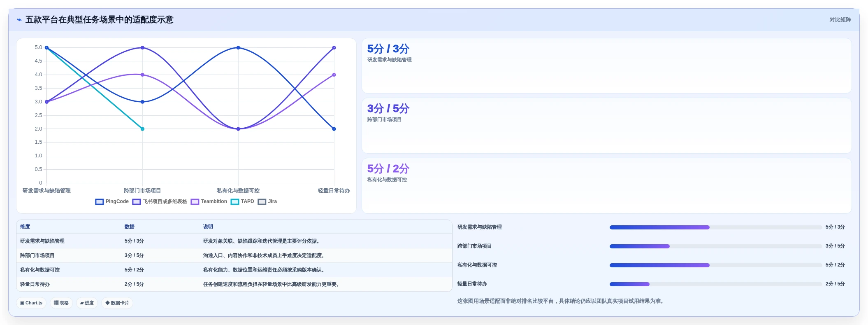Screen dimensions: 868x325
Task: Toggle Teambition series in chart legend
Action: [209, 201]
